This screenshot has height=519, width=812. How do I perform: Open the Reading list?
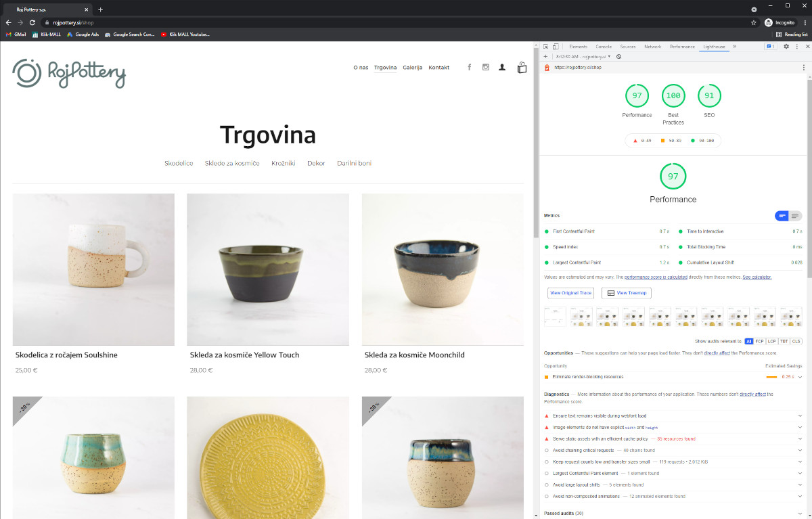pyautogui.click(x=792, y=34)
